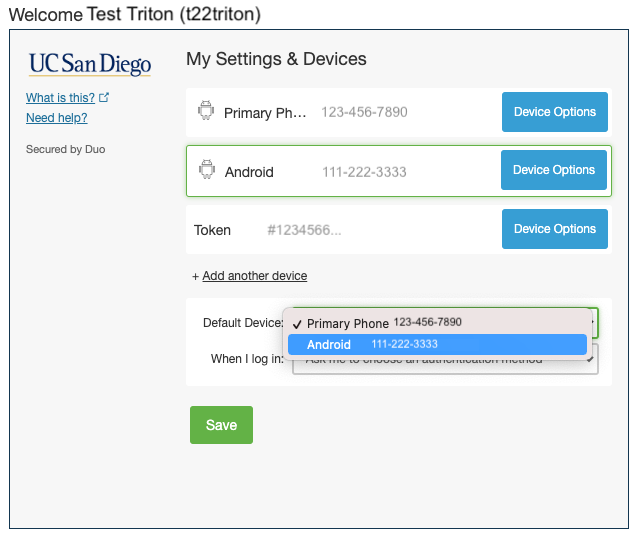Click the UC San Diego logo
Screen dimensions: 637x537
[90, 65]
